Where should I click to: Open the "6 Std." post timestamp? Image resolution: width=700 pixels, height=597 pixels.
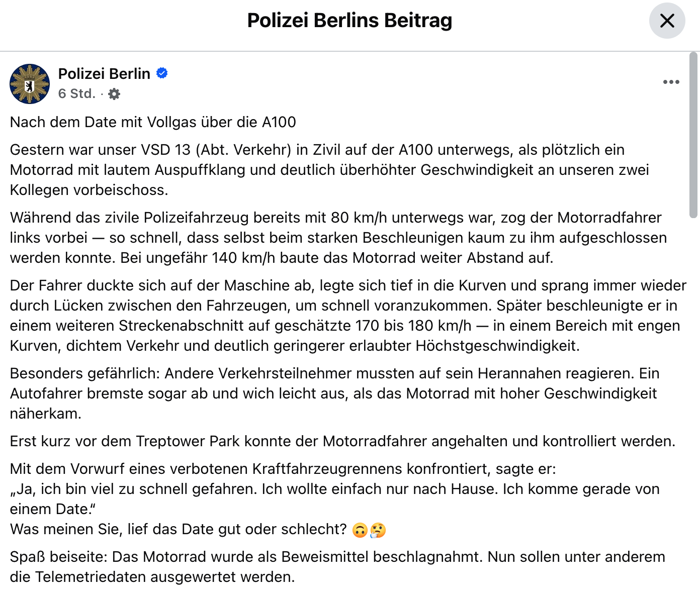pos(76,94)
